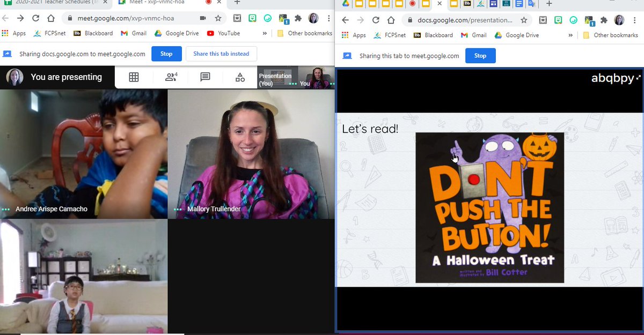Go forward in the Meet window

[x=20, y=18]
